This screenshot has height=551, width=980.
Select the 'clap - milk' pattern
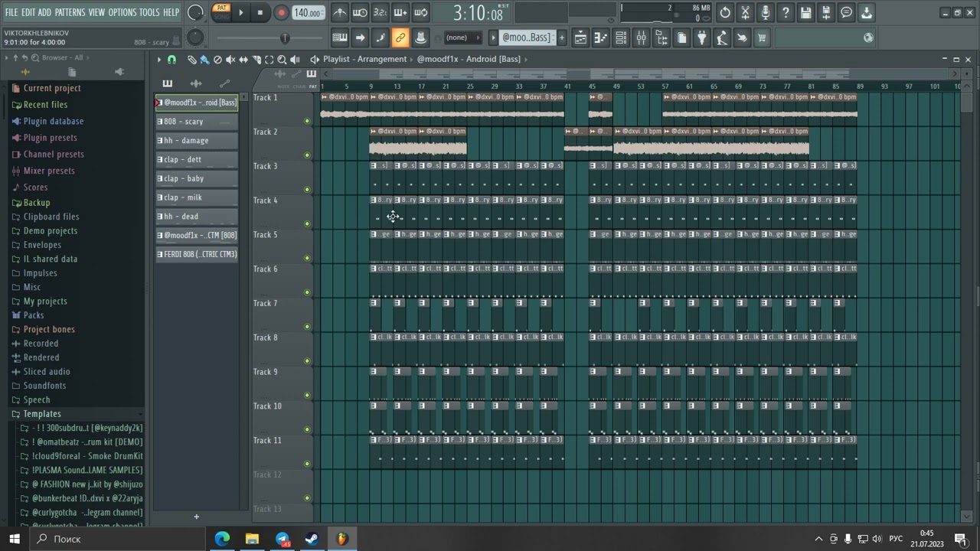[197, 197]
